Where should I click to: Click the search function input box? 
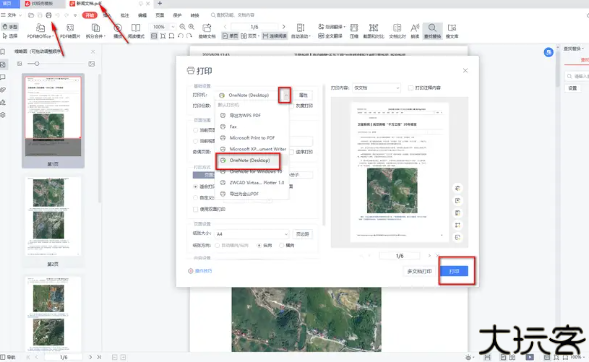233,15
